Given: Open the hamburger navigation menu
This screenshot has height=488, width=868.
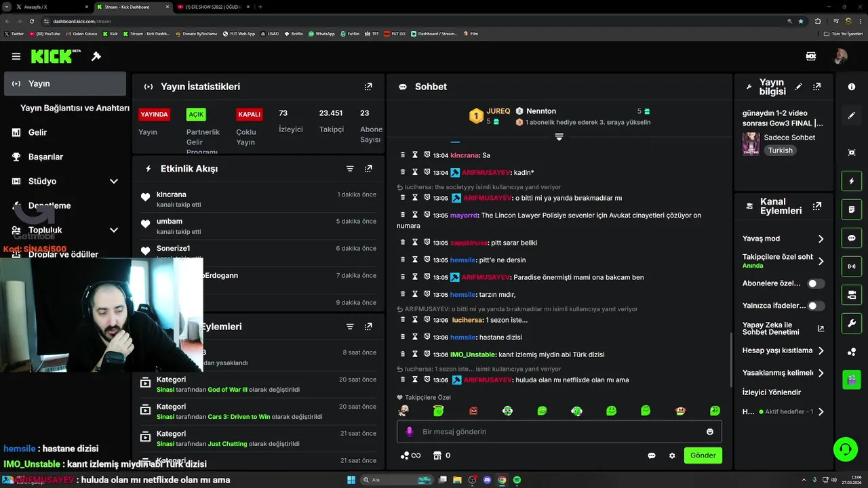Looking at the screenshot, I should click(16, 56).
